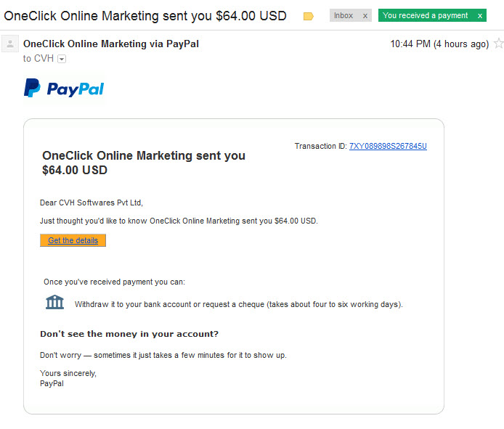Screen dimensions: 504x429
Task: Open the Inbox label
Action: (x=344, y=15)
